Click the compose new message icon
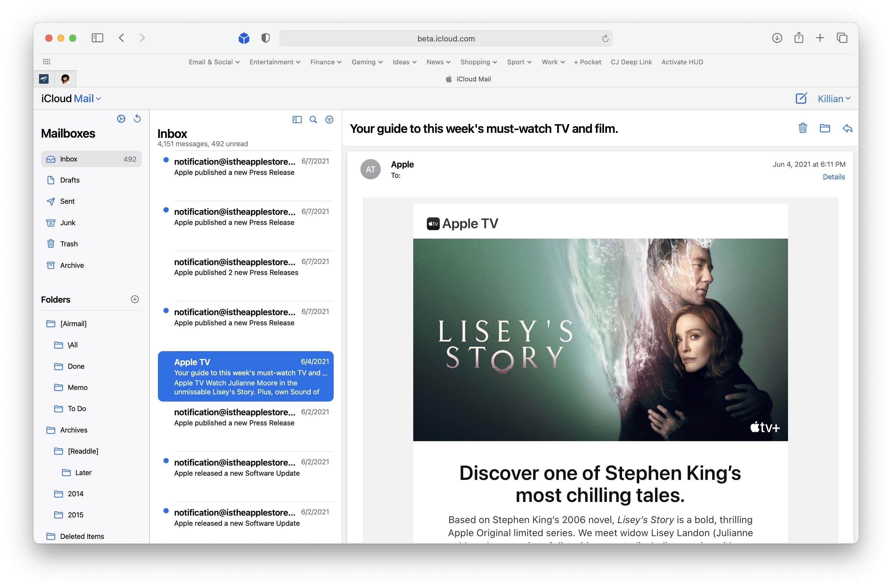Screen dimensions: 892x588 pos(801,98)
